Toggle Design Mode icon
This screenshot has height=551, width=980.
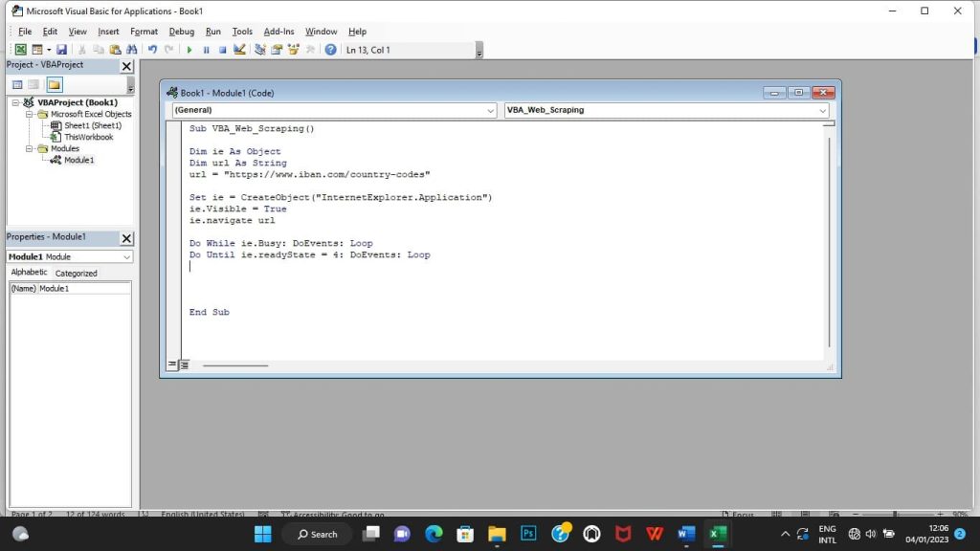239,50
